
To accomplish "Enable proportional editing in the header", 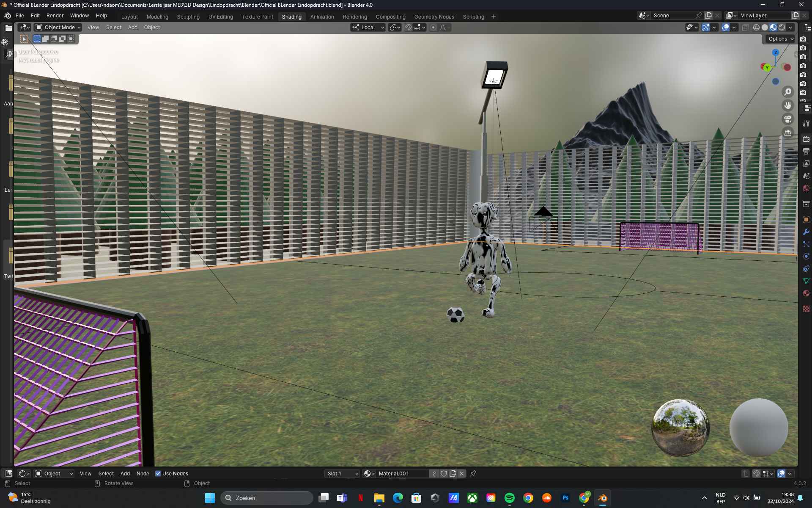I will (x=433, y=27).
